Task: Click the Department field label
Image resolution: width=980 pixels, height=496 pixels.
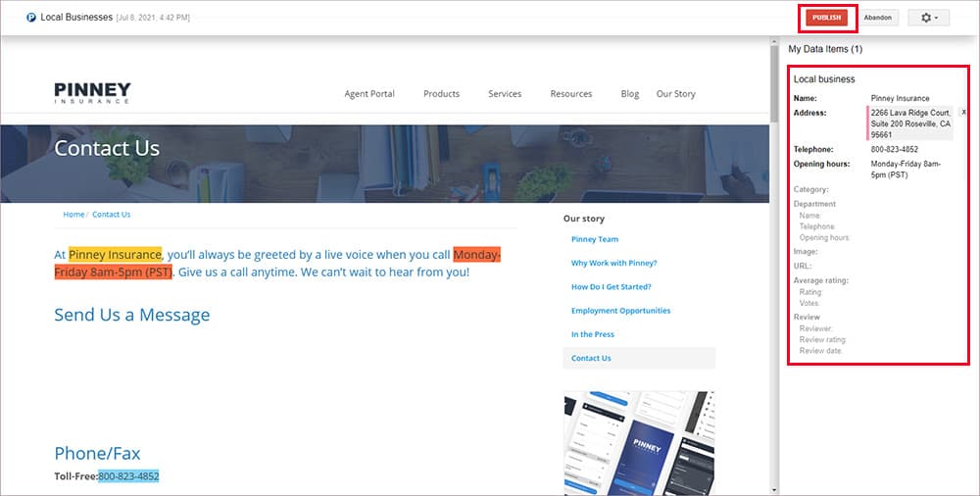Action: pos(814,204)
